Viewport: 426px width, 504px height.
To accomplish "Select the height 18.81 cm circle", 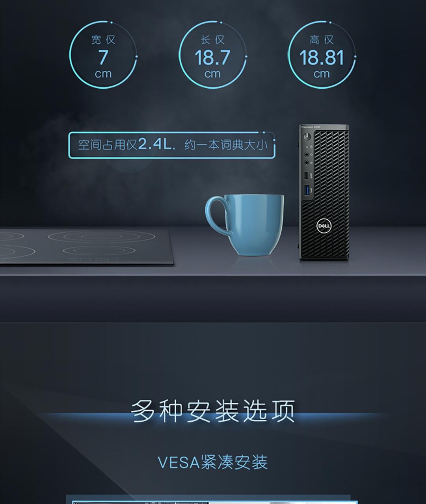I will (322, 55).
